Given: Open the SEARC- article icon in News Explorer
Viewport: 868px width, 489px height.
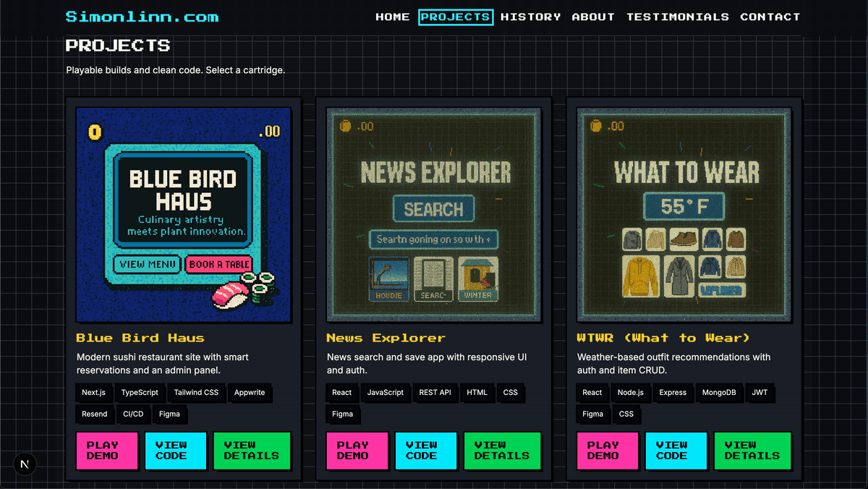Looking at the screenshot, I should [434, 278].
